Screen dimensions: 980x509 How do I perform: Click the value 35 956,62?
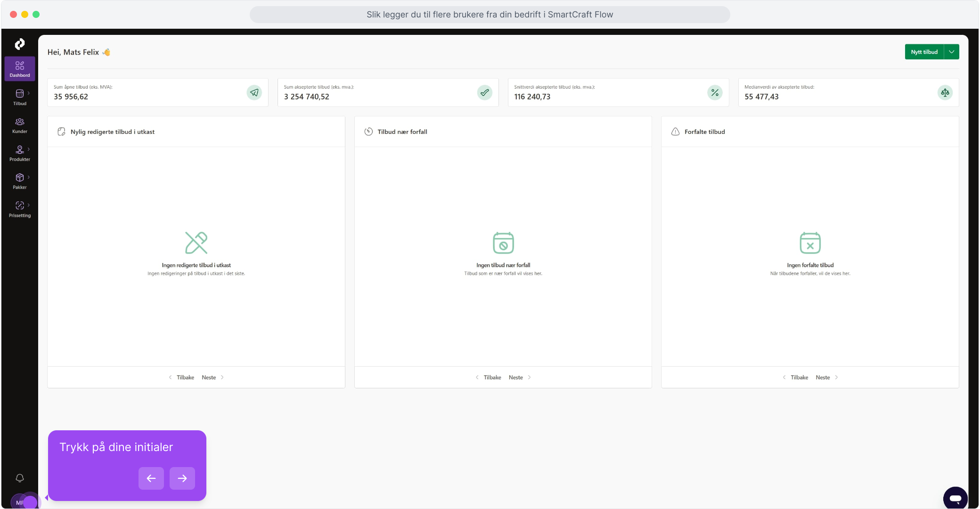71,97
